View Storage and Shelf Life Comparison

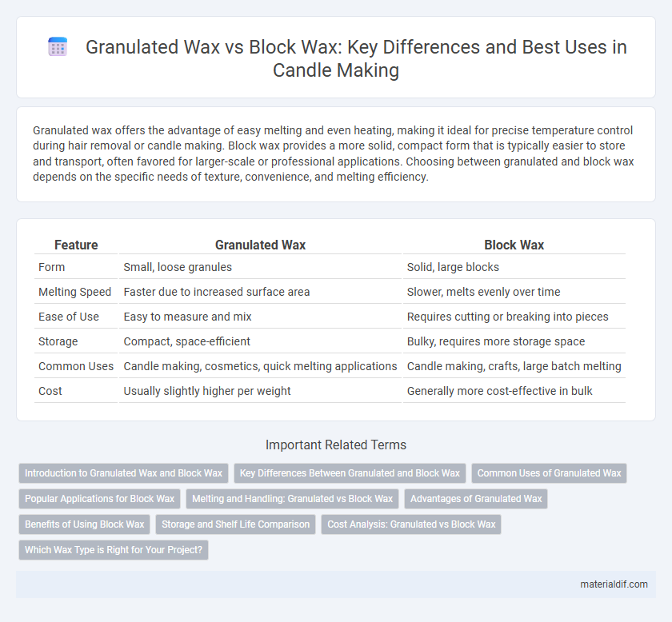pyautogui.click(x=236, y=524)
